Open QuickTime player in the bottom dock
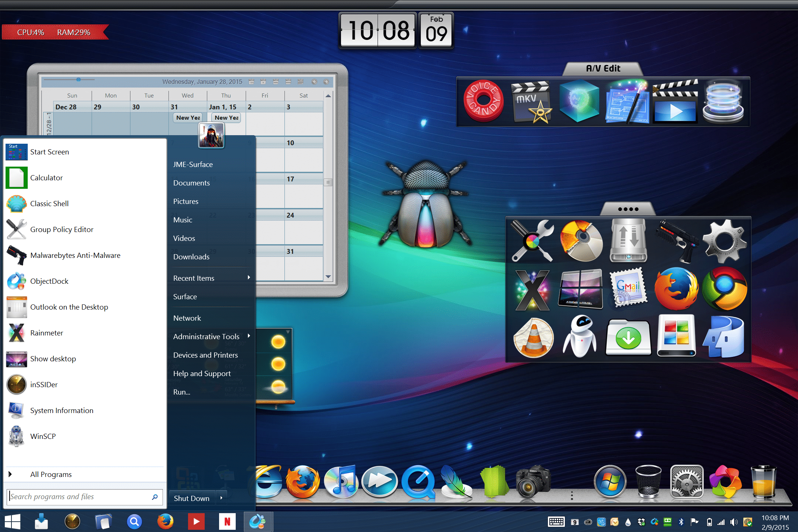 click(x=418, y=481)
